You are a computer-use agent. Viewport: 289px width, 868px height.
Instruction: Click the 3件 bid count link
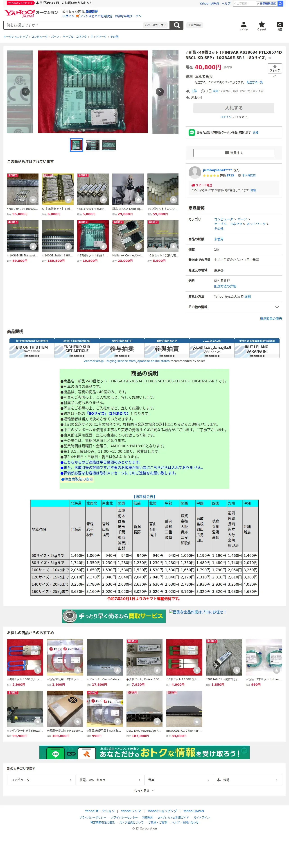point(194,91)
